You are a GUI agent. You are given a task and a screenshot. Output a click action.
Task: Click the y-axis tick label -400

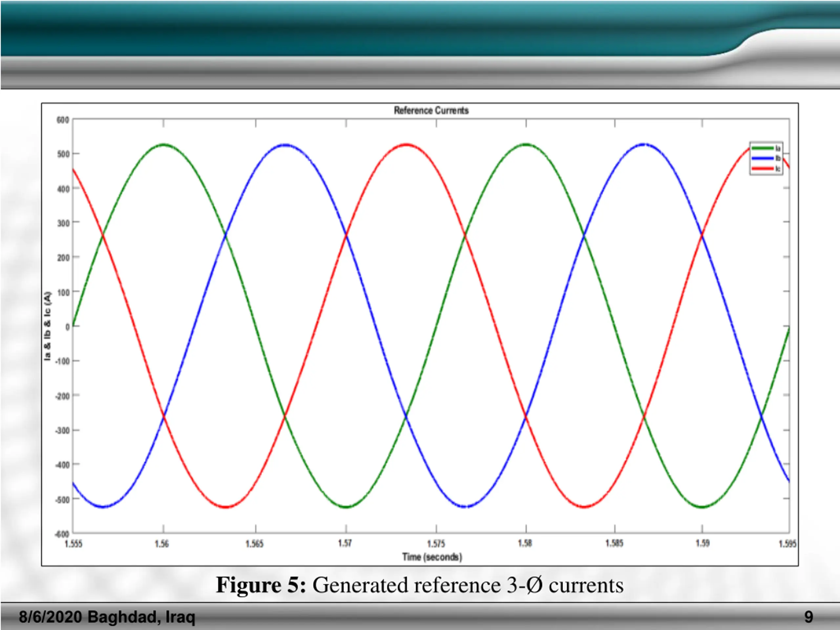point(62,465)
